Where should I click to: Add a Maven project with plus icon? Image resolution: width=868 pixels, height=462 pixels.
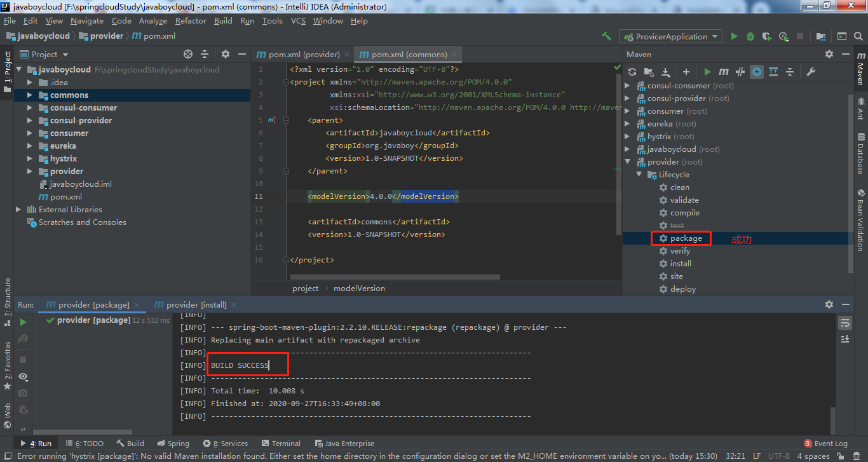pos(686,72)
